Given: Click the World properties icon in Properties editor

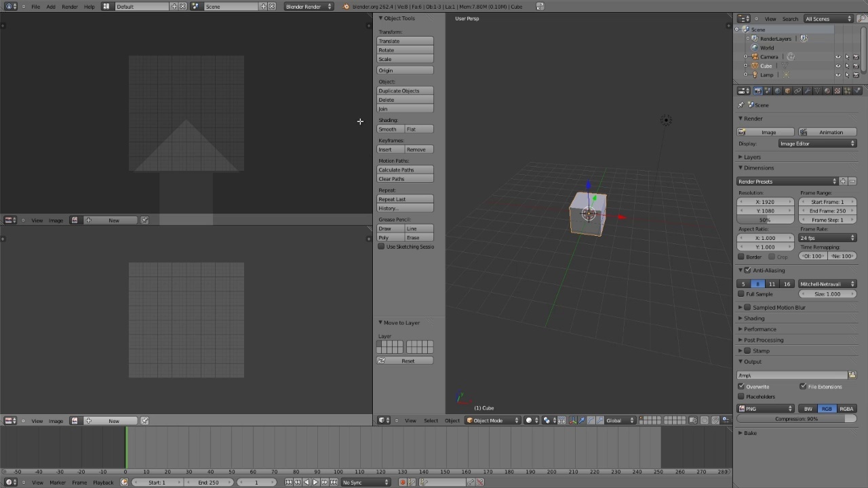Looking at the screenshot, I should pos(777,90).
